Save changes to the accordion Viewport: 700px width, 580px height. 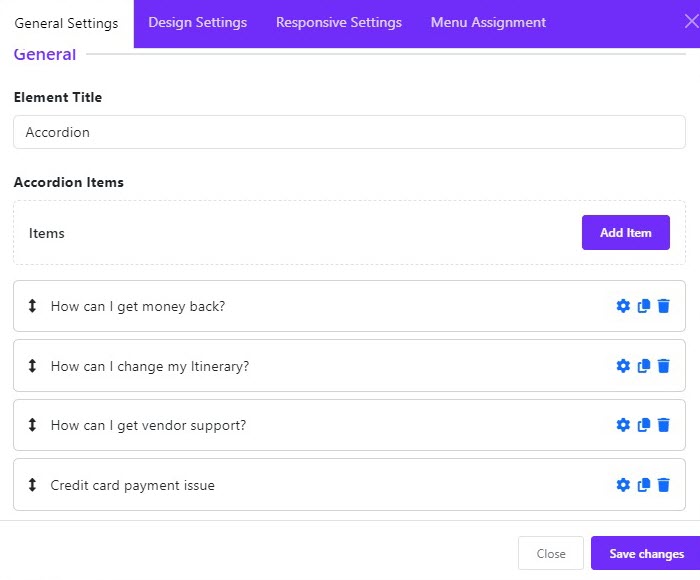[646, 553]
